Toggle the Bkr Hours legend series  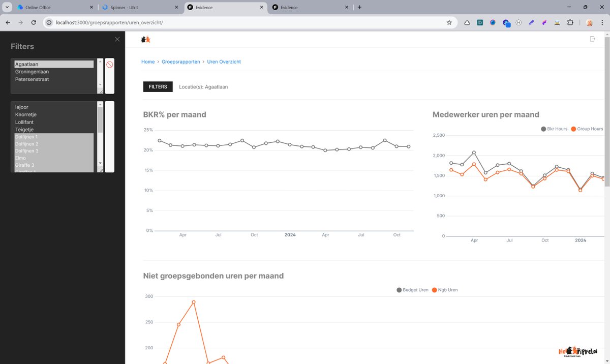coord(554,129)
